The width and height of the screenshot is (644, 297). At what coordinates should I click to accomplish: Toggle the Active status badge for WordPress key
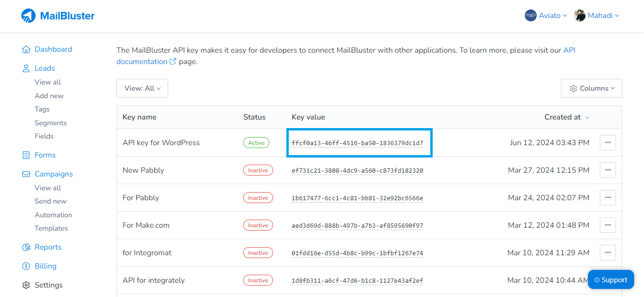tap(256, 142)
